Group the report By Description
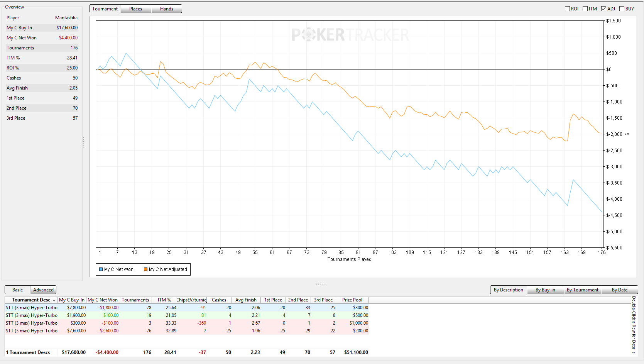This screenshot has height=364, width=644. tap(509, 290)
